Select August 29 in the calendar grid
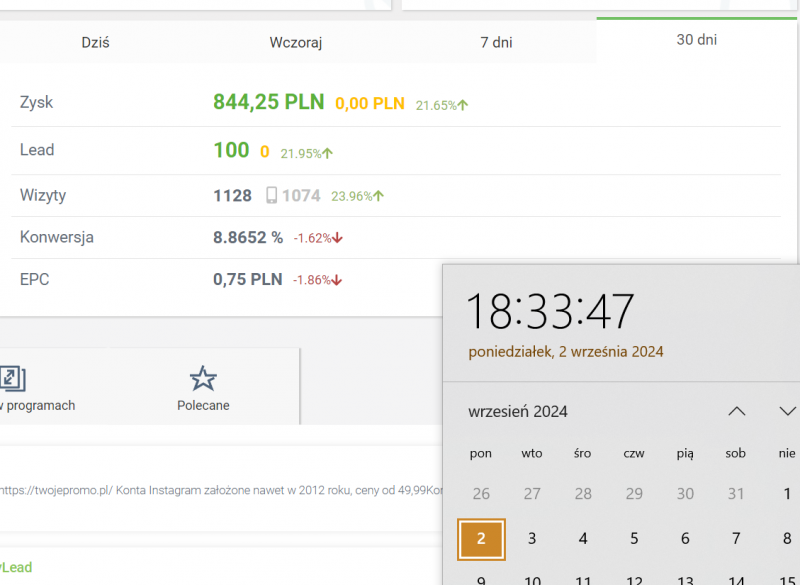Image resolution: width=800 pixels, height=585 pixels. tap(634, 493)
